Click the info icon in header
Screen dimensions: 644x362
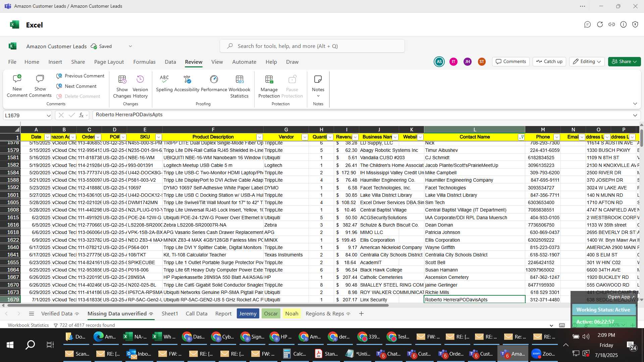click(x=623, y=24)
